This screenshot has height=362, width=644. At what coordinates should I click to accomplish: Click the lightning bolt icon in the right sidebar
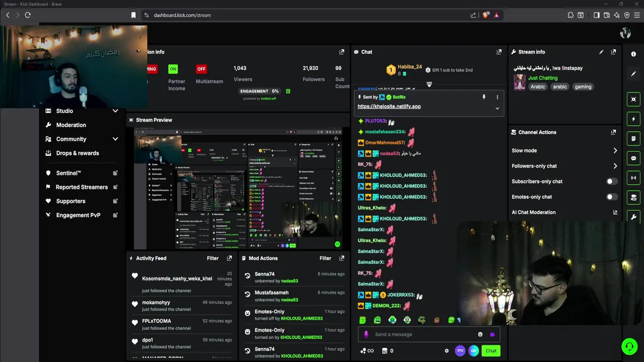(x=633, y=119)
